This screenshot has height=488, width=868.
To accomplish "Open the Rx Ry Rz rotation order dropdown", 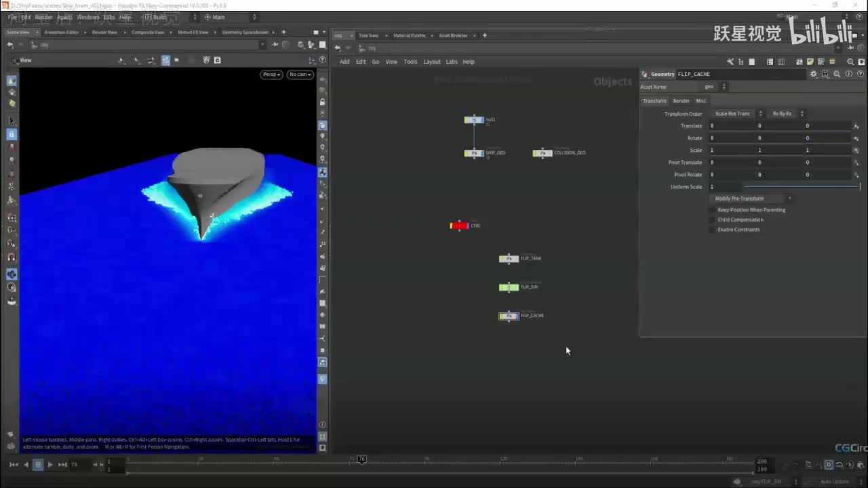I will tap(786, 114).
